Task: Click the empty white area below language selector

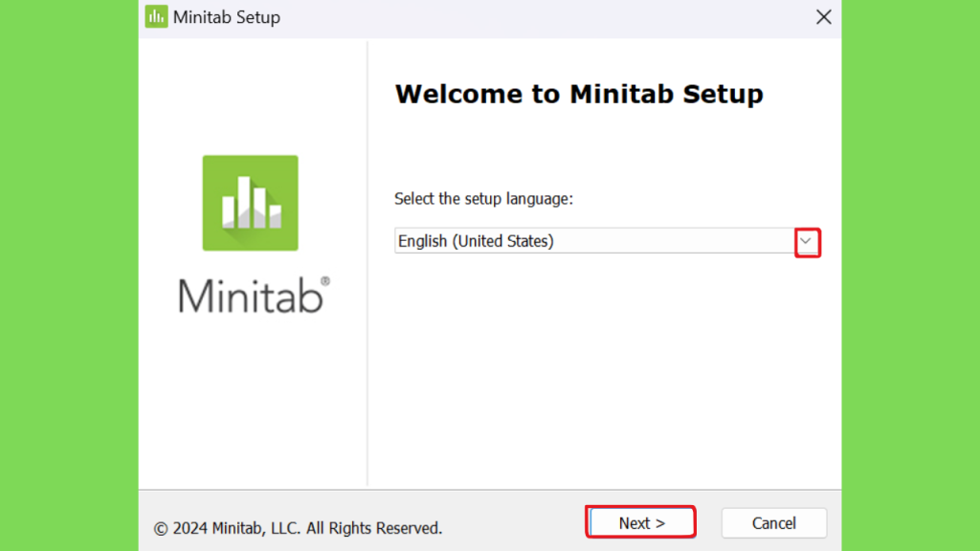Action: click(x=606, y=368)
